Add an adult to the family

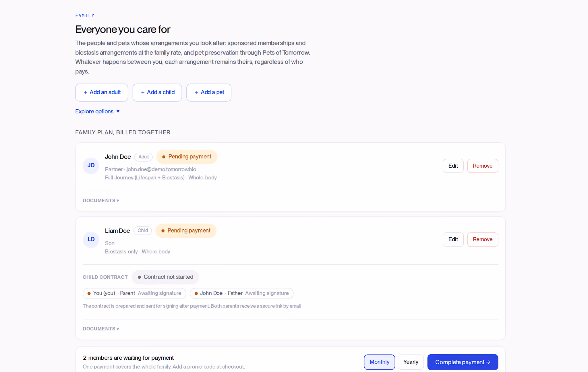tap(102, 92)
